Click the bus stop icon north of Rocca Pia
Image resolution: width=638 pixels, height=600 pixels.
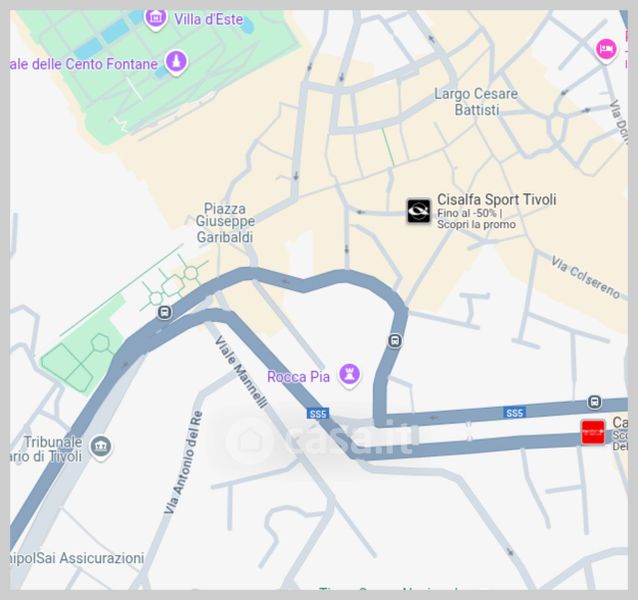point(395,340)
